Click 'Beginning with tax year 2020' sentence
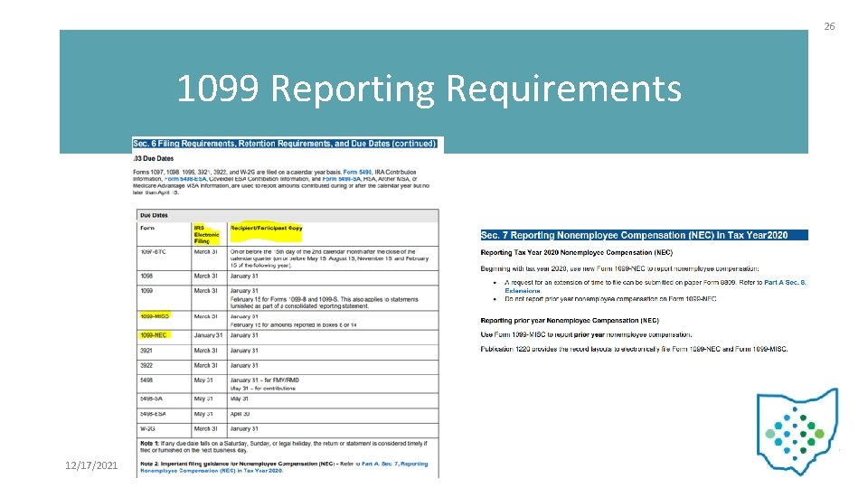868x488 pixels. (x=619, y=269)
